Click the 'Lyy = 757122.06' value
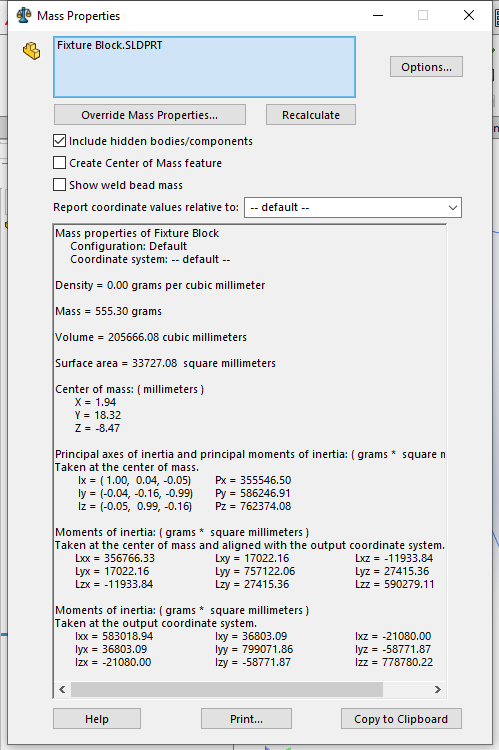 pyautogui.click(x=255, y=571)
